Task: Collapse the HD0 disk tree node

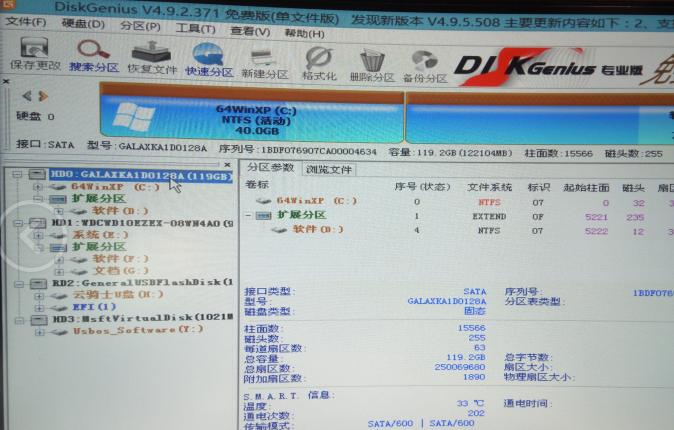Action: point(17,175)
